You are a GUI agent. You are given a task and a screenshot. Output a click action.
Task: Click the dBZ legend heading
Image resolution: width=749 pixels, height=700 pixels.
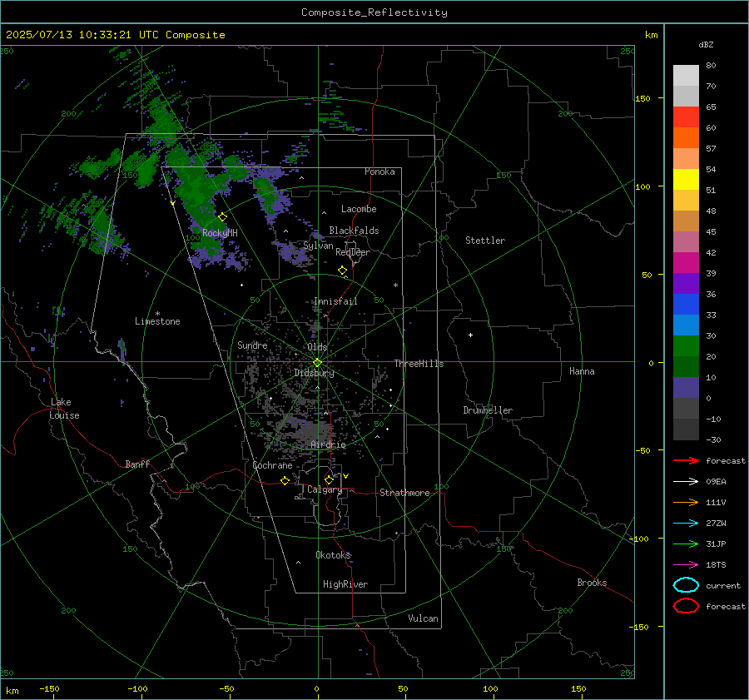(706, 44)
